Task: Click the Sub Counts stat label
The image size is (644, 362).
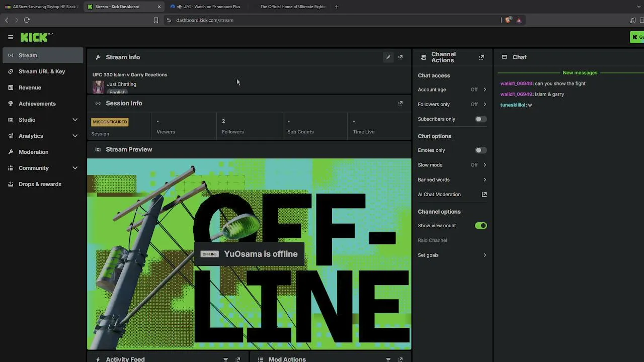Action: pos(300,132)
